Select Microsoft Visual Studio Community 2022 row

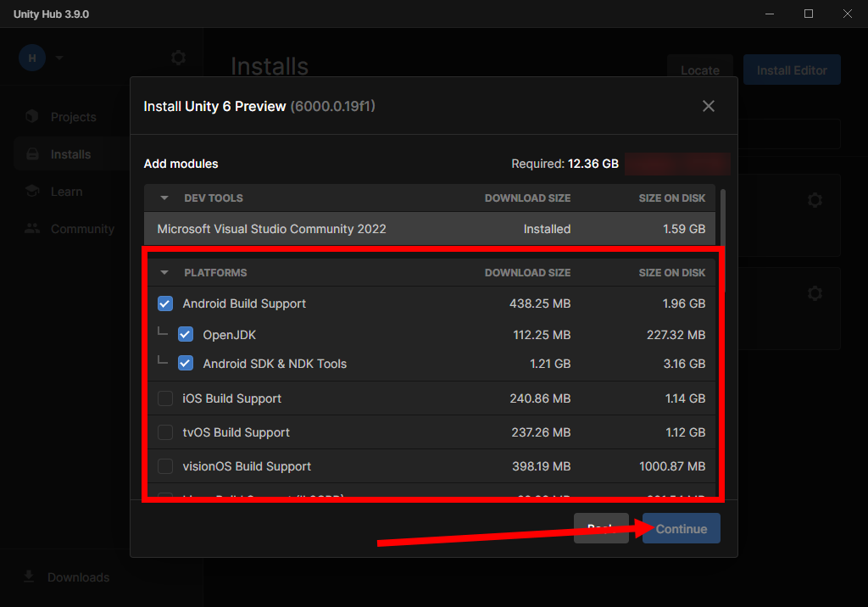tap(430, 229)
